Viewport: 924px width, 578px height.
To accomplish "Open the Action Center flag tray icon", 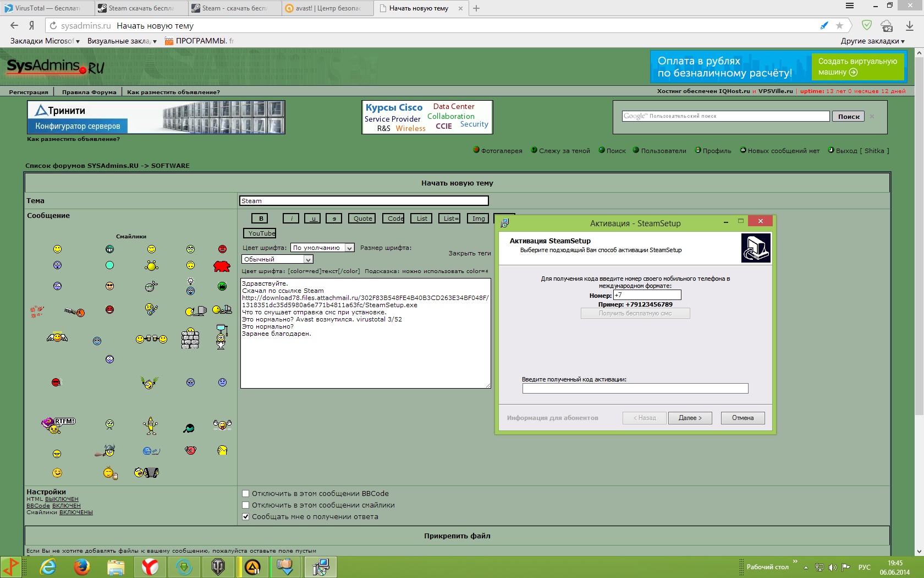I will [x=846, y=567].
